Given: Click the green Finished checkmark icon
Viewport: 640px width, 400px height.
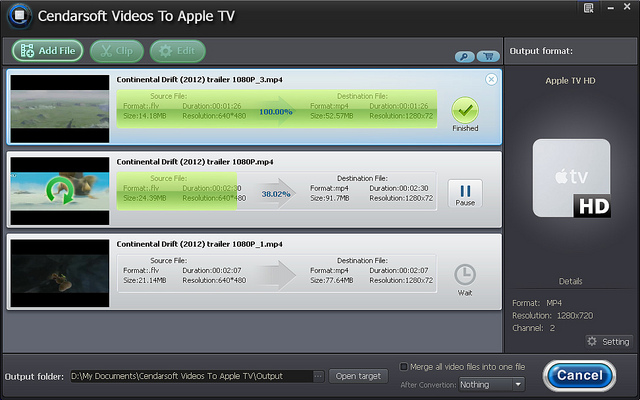Looking at the screenshot, I should coord(465,110).
